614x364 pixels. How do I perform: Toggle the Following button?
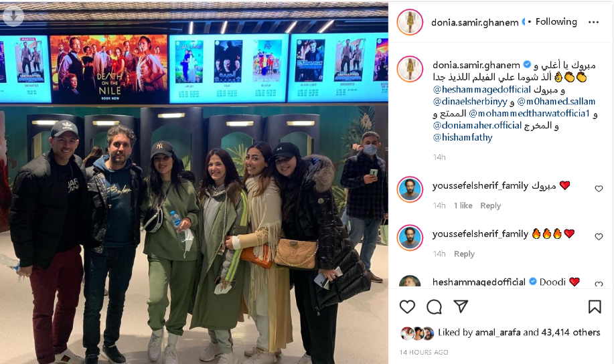556,22
